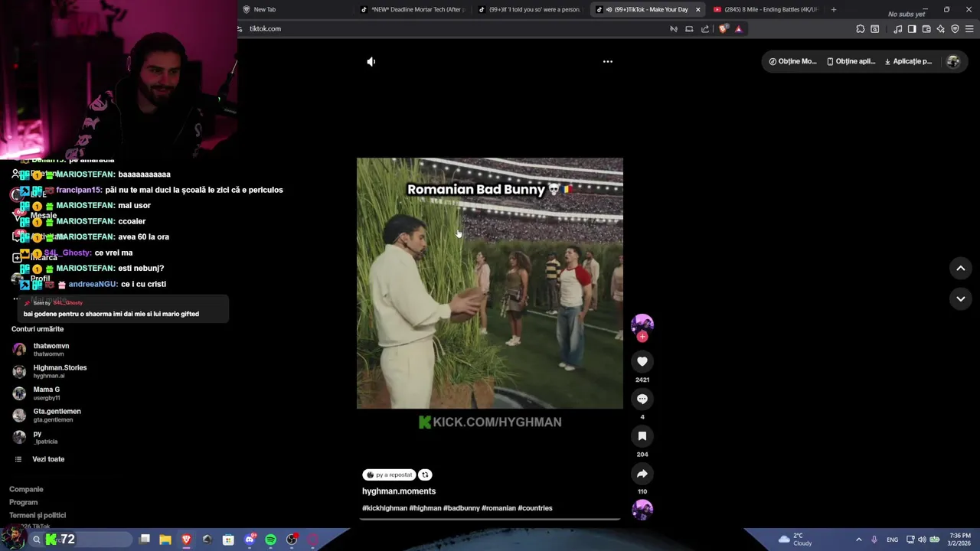Click the #badbunny hashtag
This screenshot has width=980, height=551.
point(461,508)
